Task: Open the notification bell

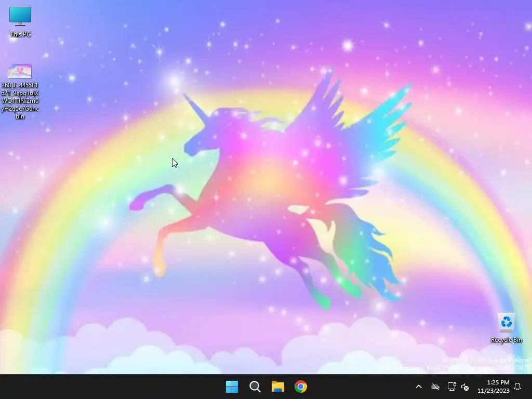Action: click(x=517, y=387)
